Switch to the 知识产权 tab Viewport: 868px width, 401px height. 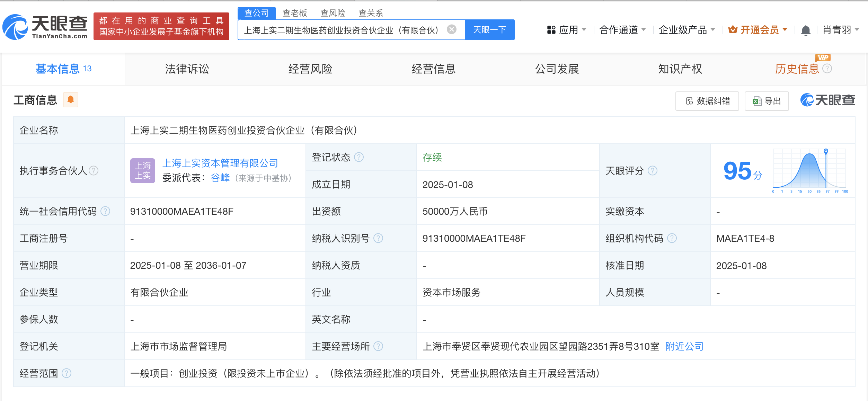(x=680, y=69)
